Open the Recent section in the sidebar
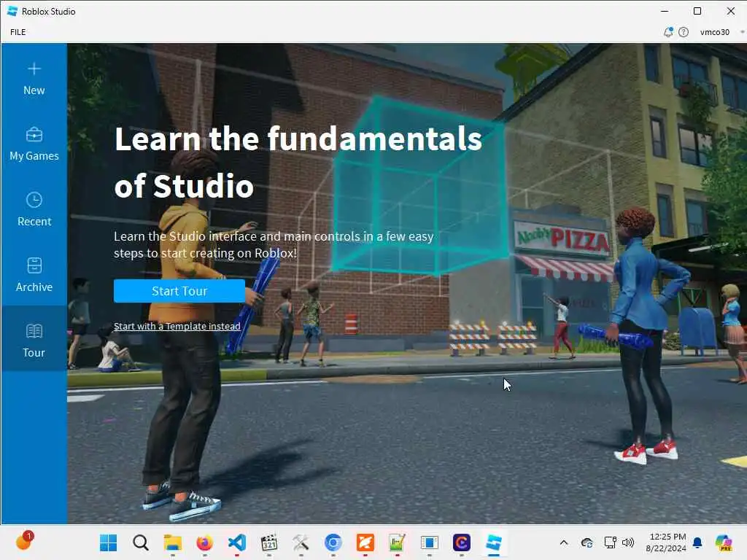The height and width of the screenshot is (560, 747). click(34, 209)
